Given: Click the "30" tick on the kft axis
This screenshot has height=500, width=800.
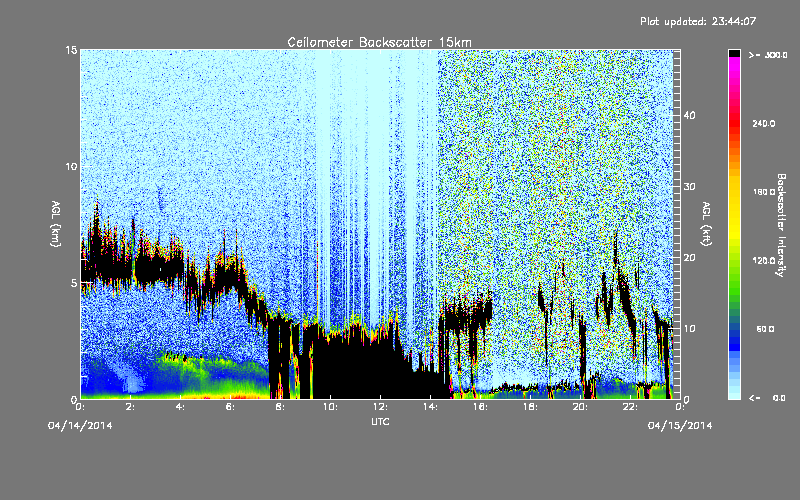Looking at the screenshot, I should point(689,186).
